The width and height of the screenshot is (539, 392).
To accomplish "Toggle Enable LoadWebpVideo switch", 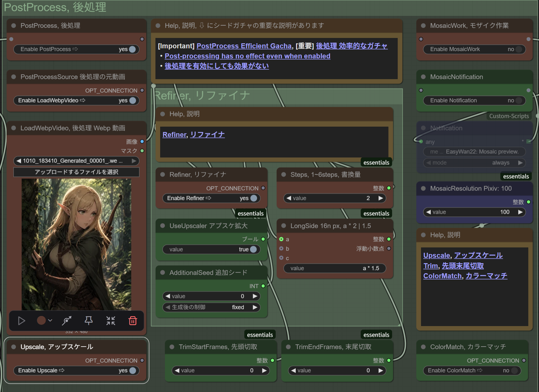I will click(132, 100).
